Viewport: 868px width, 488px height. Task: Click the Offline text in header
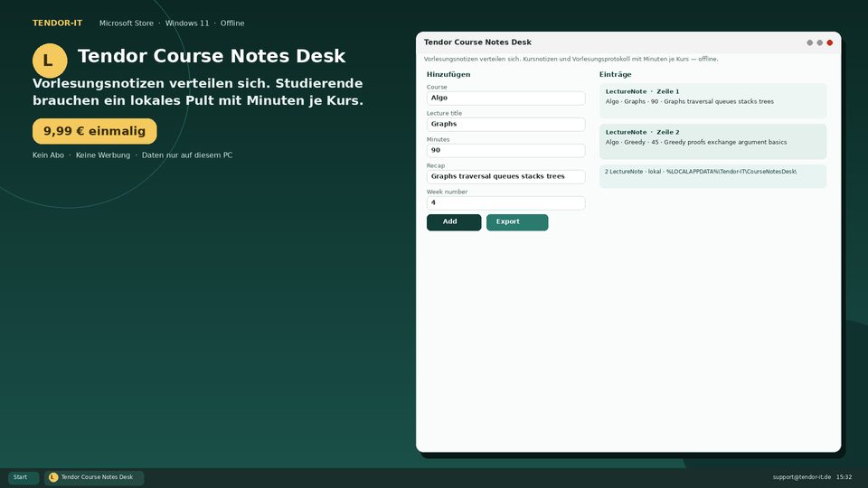tap(232, 23)
